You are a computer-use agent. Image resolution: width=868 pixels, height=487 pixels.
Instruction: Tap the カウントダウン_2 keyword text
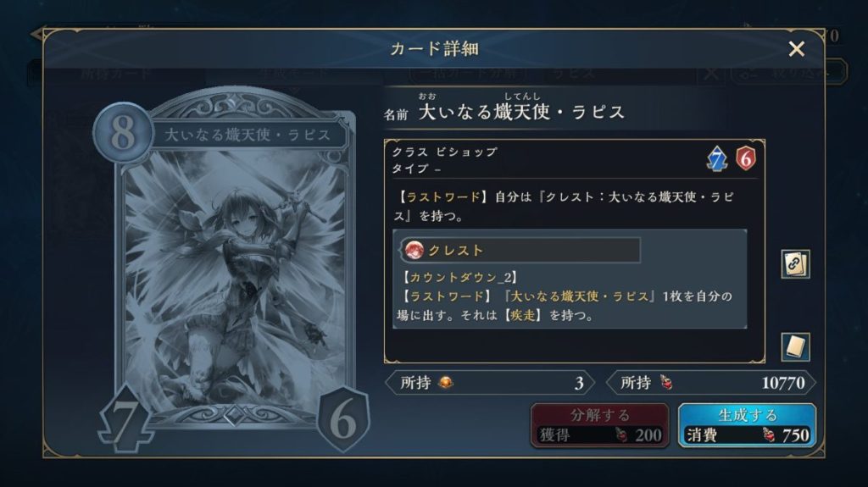(459, 277)
